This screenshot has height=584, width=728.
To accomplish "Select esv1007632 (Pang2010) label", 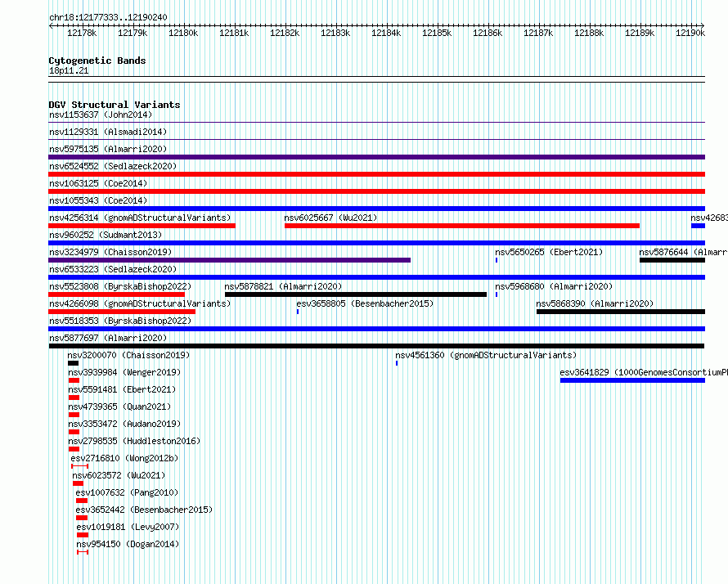I will pyautogui.click(x=127, y=492).
